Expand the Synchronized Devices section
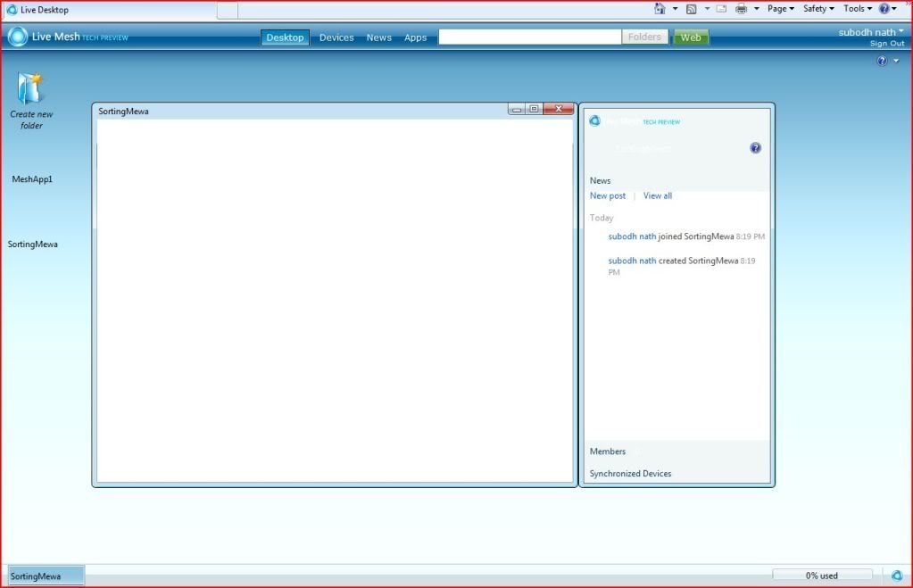913x588 pixels. coord(630,473)
